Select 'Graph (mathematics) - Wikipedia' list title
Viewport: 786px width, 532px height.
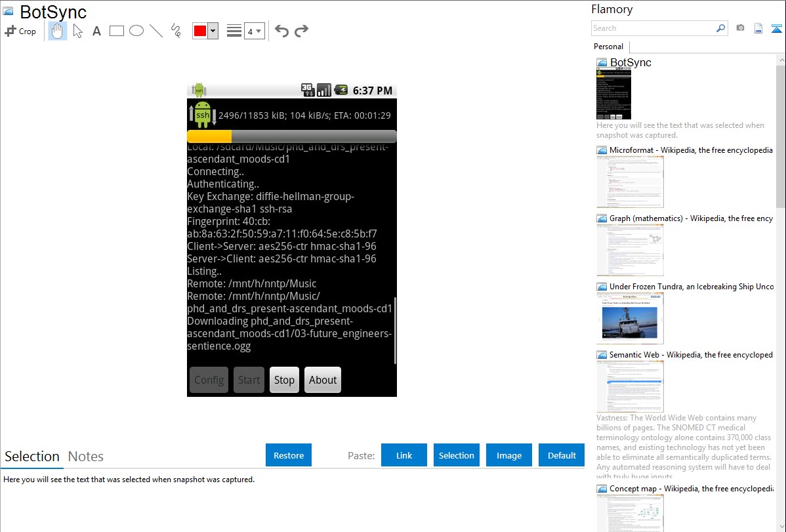pyautogui.click(x=692, y=218)
